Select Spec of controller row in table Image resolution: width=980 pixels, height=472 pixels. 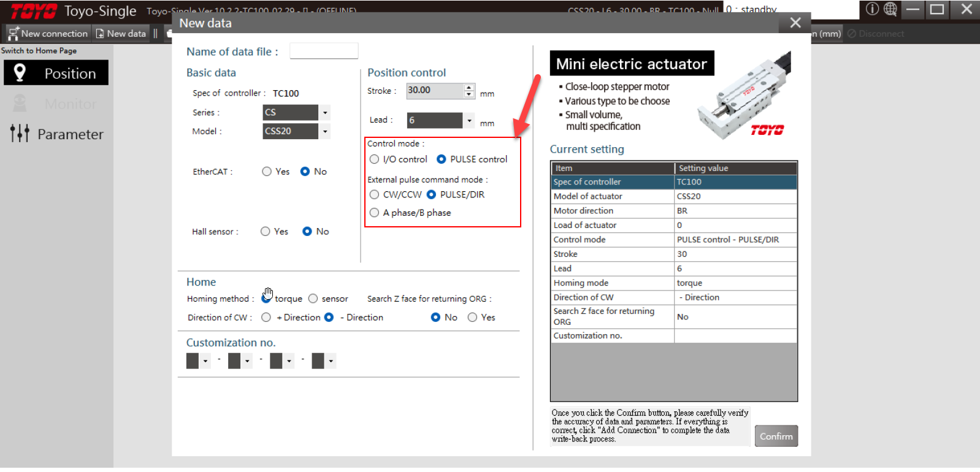coord(674,182)
